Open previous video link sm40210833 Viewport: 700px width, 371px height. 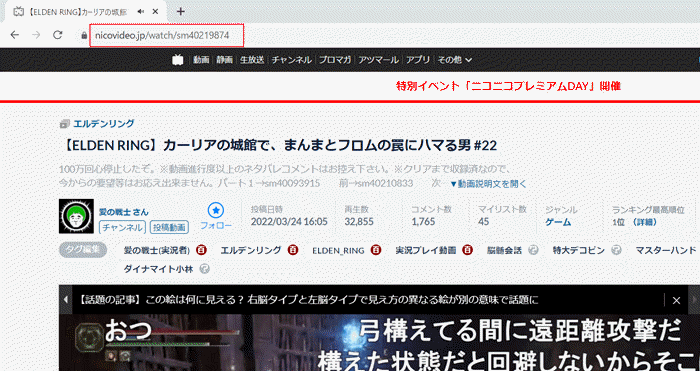click(386, 183)
